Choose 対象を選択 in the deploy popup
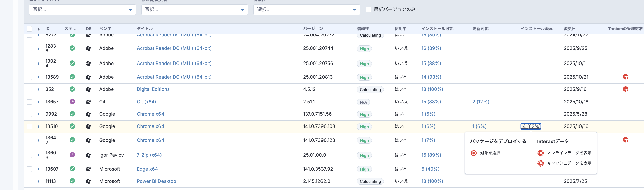Viewport: 644px width, 190px height. pyautogui.click(x=490, y=153)
